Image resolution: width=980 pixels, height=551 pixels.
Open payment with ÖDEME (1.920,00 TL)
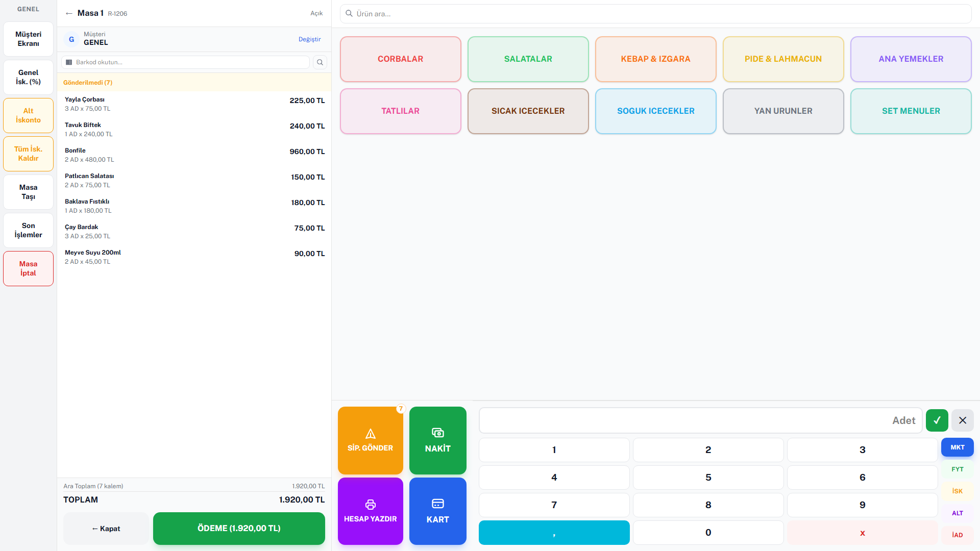tap(239, 529)
